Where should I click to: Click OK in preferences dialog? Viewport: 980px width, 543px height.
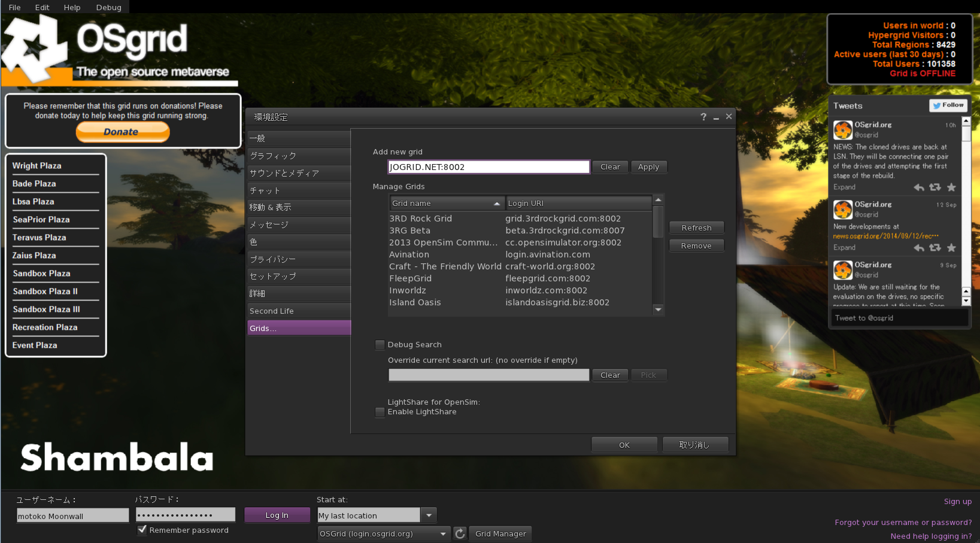[x=624, y=445]
